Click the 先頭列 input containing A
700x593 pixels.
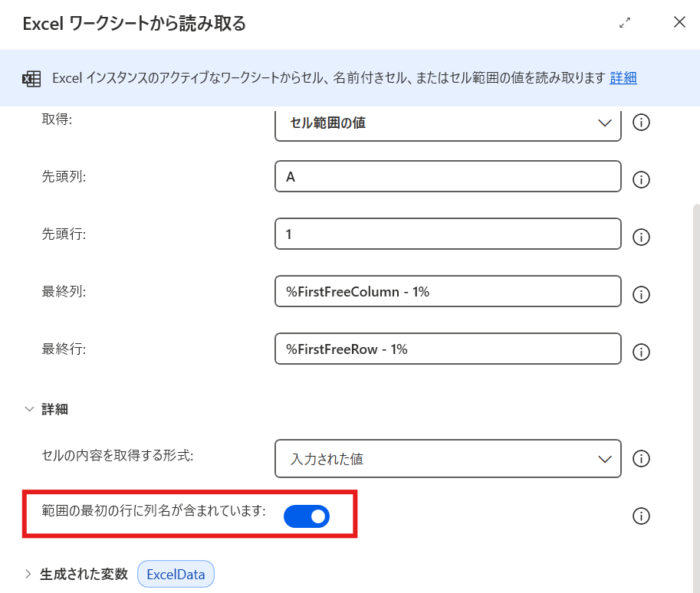pyautogui.click(x=448, y=176)
